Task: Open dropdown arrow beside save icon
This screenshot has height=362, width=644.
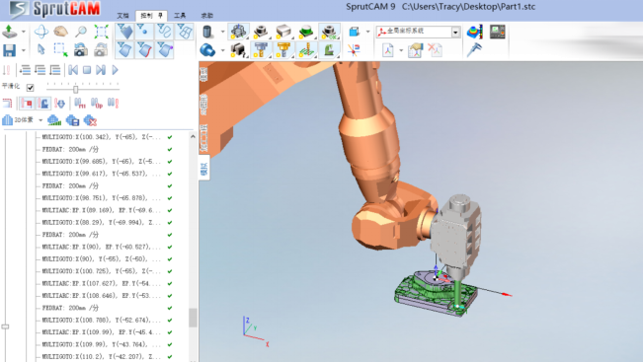Action: [24, 50]
